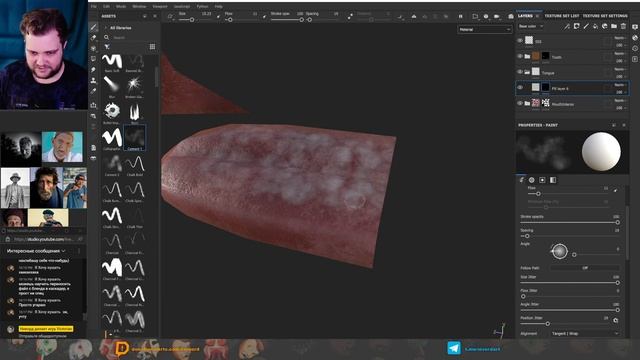Screen dimensions: 640x360
Task: Open the Telegram icon in bottom banner
Action: coord(454,348)
